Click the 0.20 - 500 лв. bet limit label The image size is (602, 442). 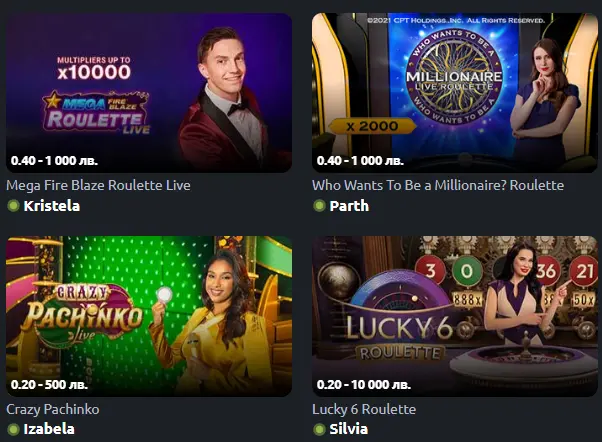point(49,384)
